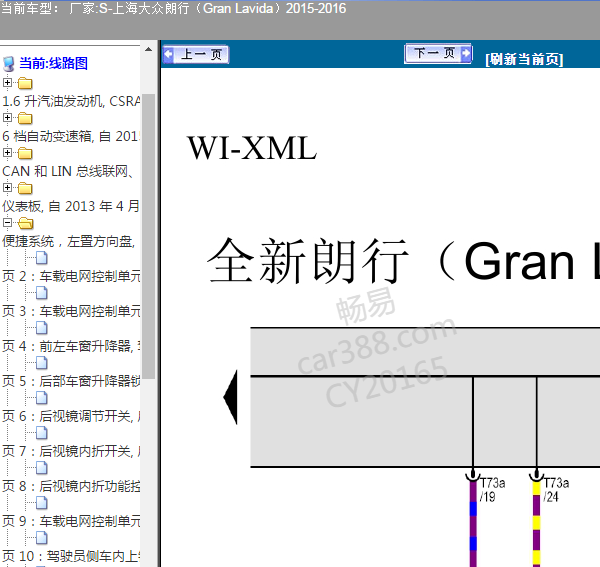The height and width of the screenshot is (567, 600).
Task: Open 页 5：后部车窗升降器 page
Action: coord(71,381)
